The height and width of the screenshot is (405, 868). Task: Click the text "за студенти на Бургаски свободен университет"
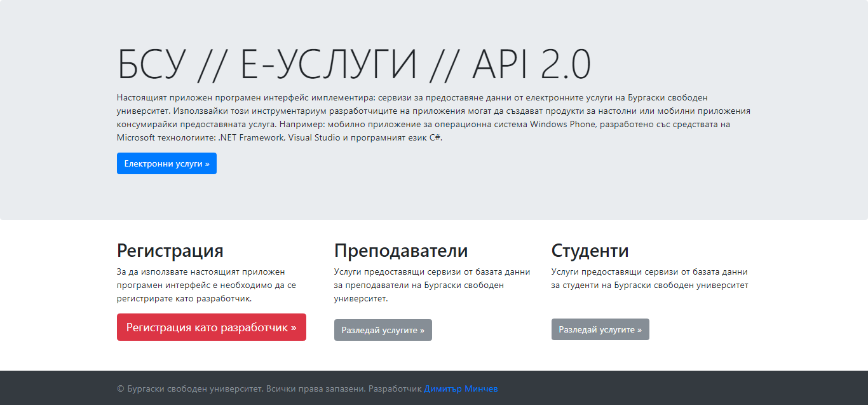pyautogui.click(x=650, y=285)
